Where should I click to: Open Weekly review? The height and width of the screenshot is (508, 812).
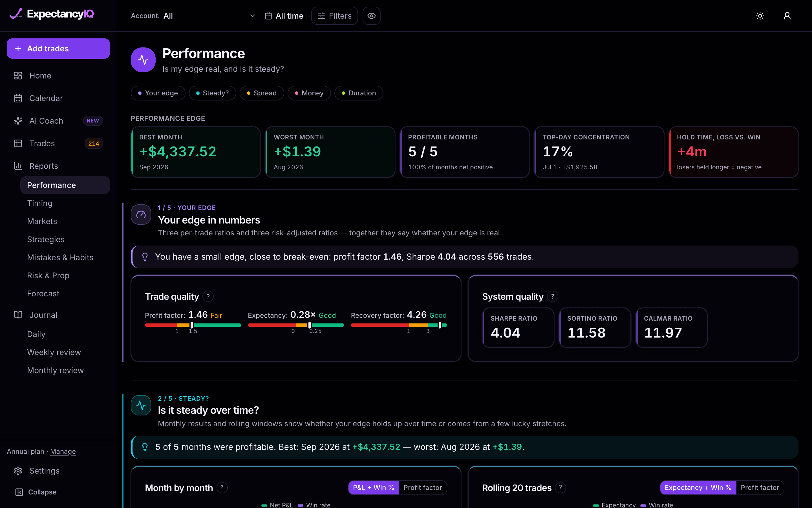65,352
